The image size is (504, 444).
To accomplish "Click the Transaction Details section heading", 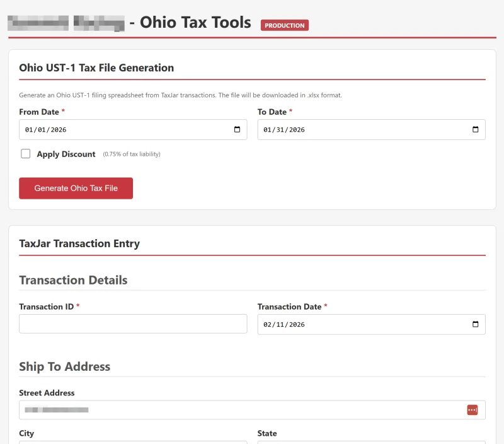I will point(73,279).
